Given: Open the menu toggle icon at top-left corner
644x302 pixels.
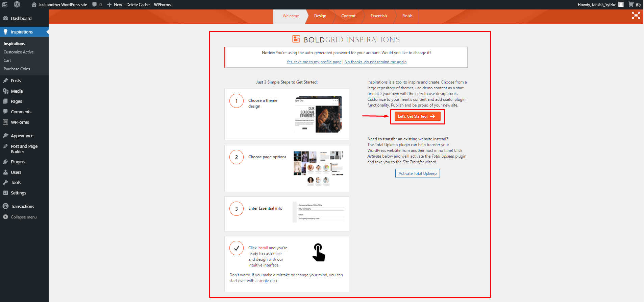Looking at the screenshot, I should click(5, 4).
